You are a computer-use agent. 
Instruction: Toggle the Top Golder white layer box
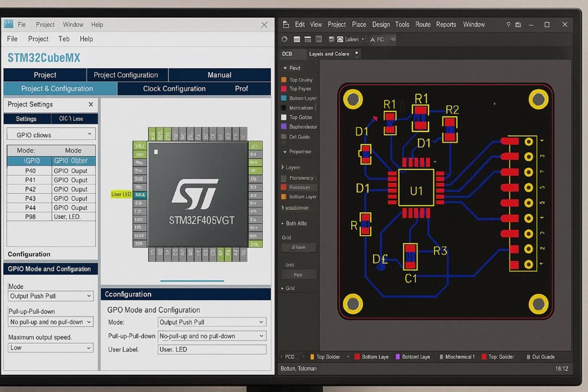point(284,118)
